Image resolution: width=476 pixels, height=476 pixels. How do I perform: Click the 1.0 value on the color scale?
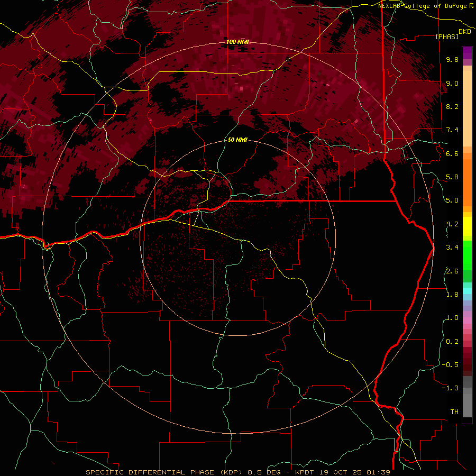pyautogui.click(x=452, y=318)
